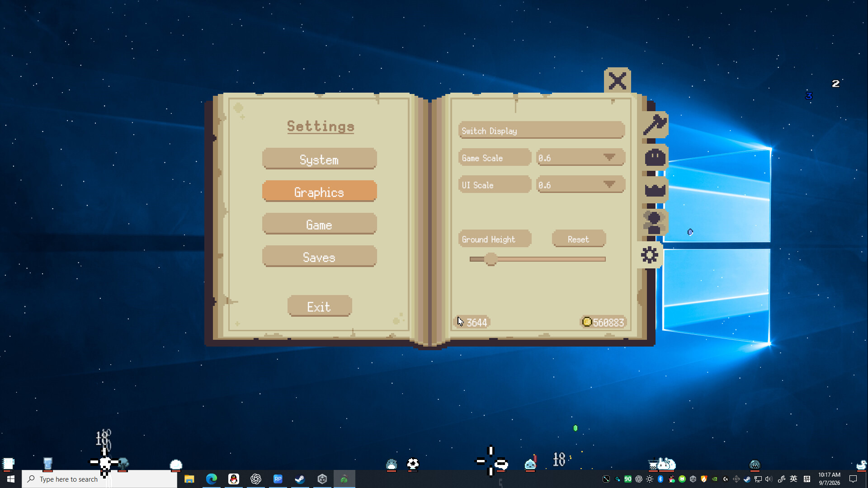Click the volume speaker tray icon
The image size is (868, 488).
pos(769,479)
